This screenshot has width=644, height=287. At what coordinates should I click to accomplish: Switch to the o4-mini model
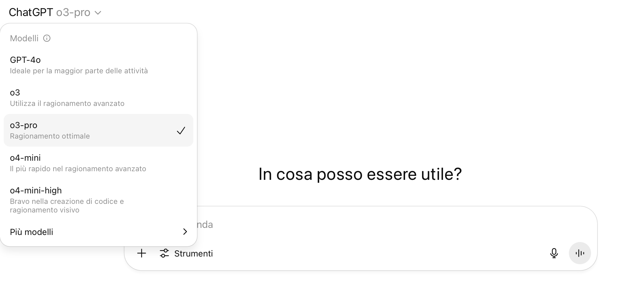tap(25, 158)
